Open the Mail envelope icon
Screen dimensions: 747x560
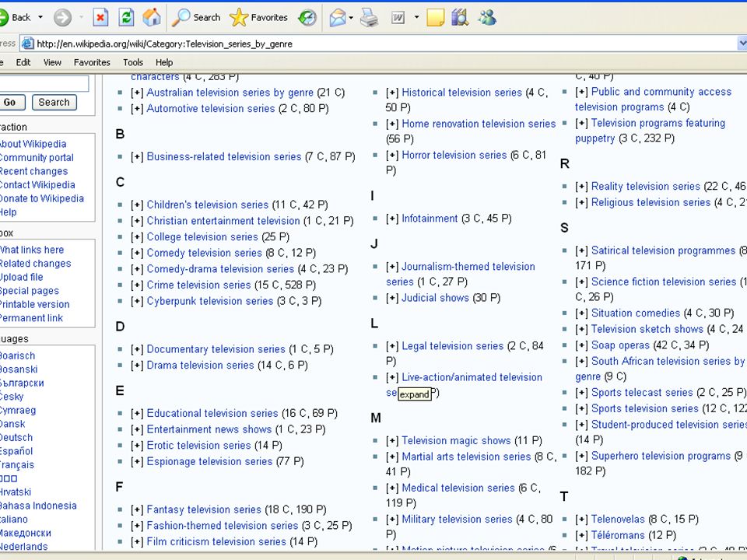337,18
